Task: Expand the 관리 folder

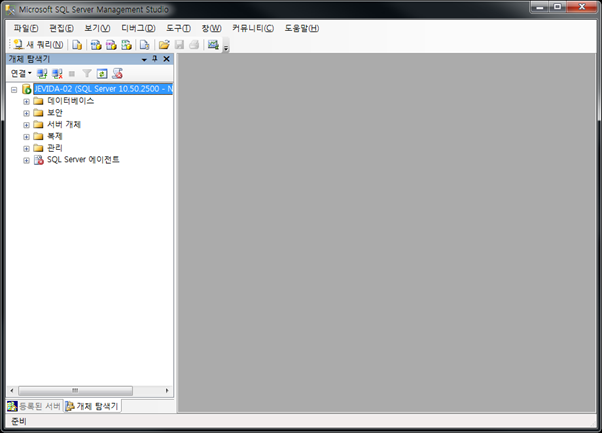Action: point(26,149)
